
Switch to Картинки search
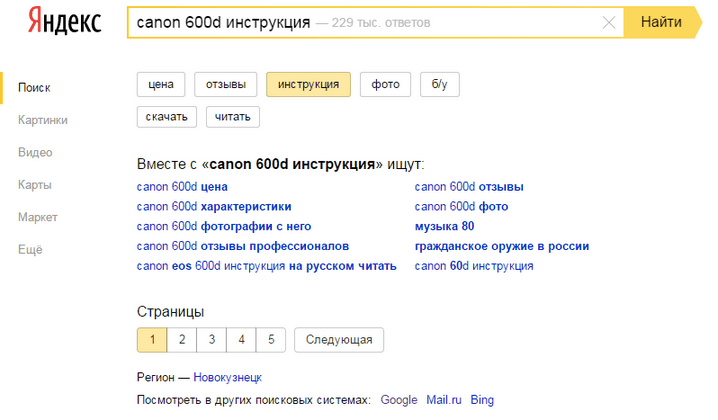[x=43, y=120]
